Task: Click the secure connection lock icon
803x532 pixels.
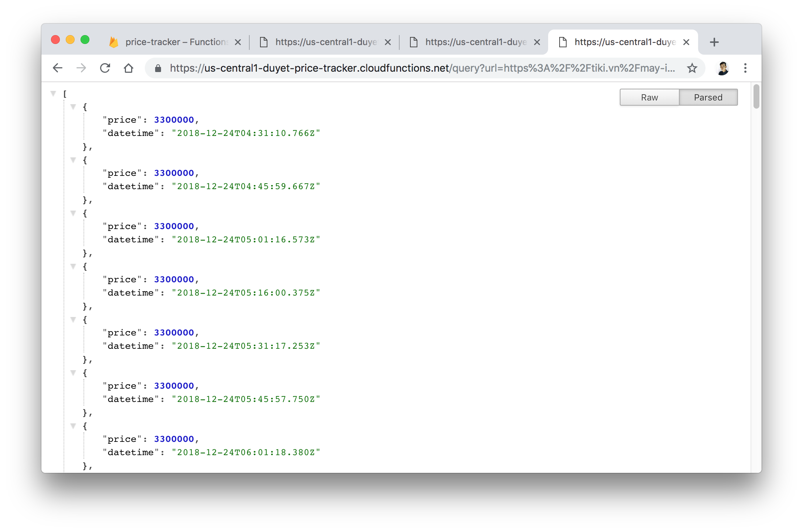Action: 157,67
